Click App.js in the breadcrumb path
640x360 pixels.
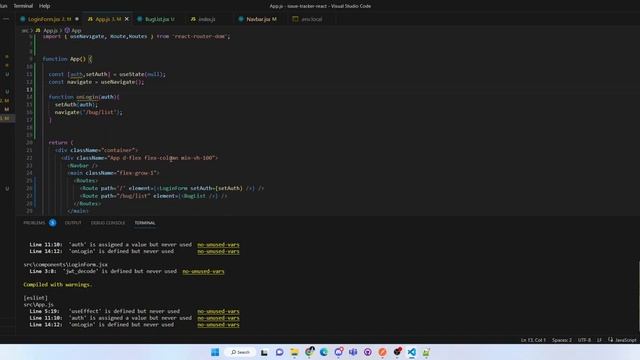coord(50,30)
